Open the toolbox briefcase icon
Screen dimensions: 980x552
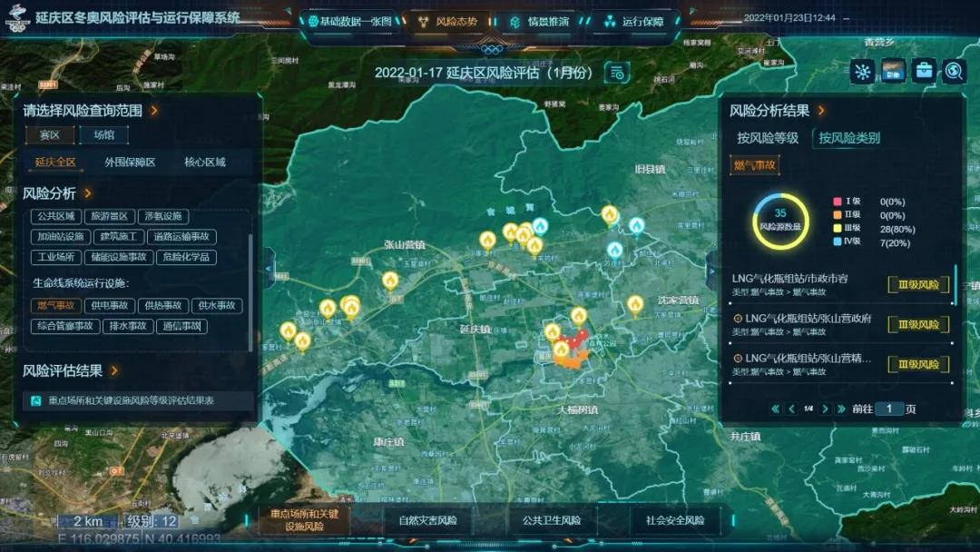pyautogui.click(x=924, y=72)
